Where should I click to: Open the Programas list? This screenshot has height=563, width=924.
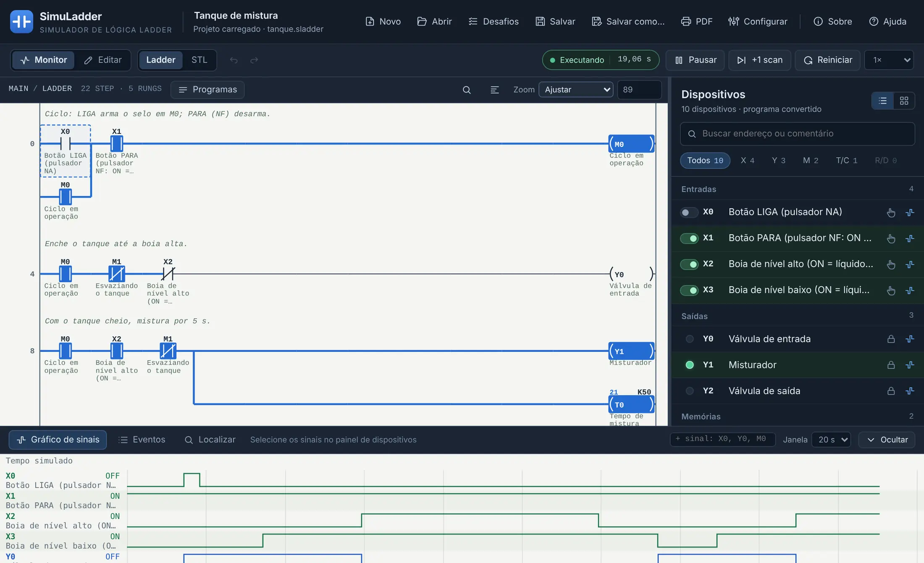pos(207,90)
